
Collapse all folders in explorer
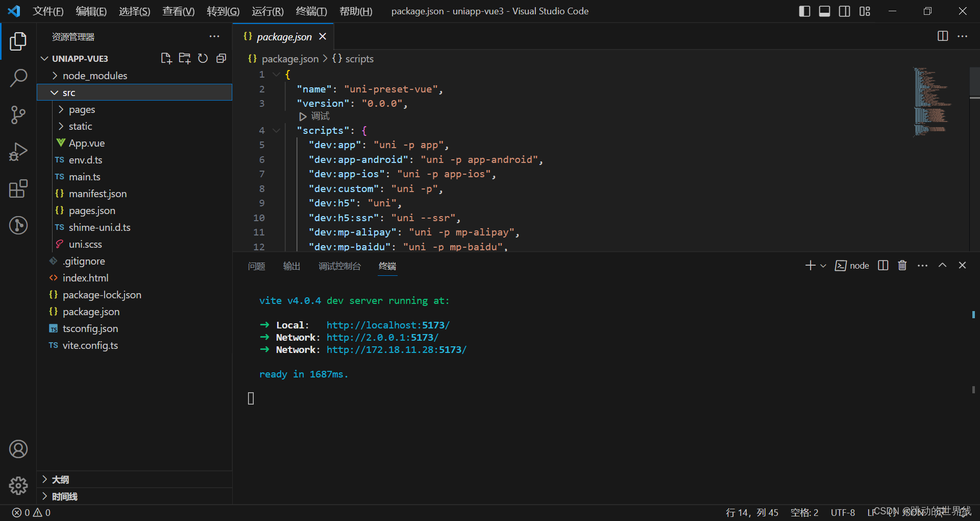coord(221,58)
